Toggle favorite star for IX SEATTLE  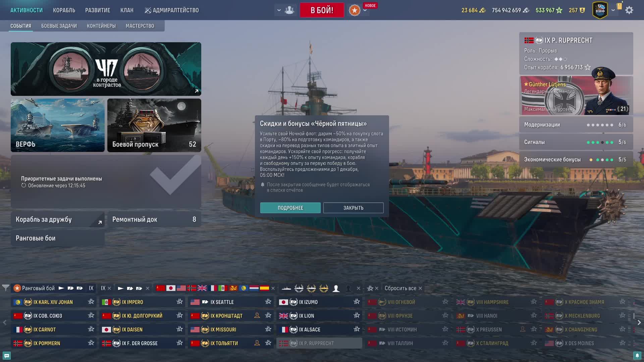pos(268,302)
